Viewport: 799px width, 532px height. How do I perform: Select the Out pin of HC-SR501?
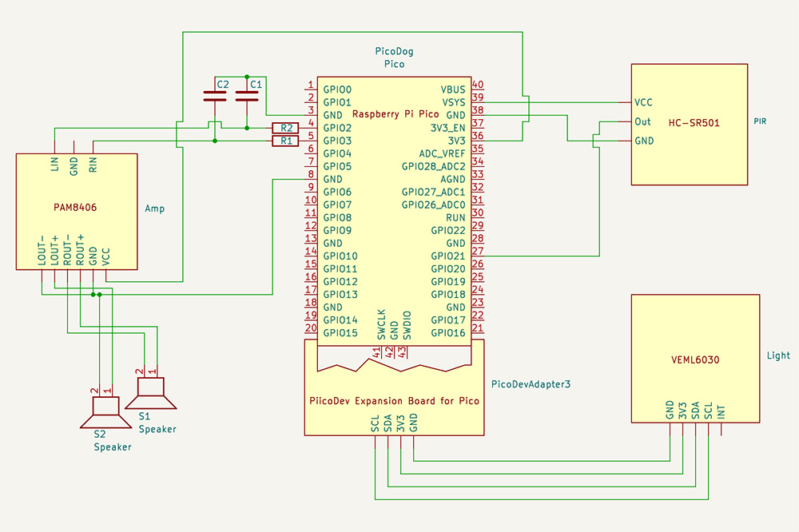coord(642,122)
